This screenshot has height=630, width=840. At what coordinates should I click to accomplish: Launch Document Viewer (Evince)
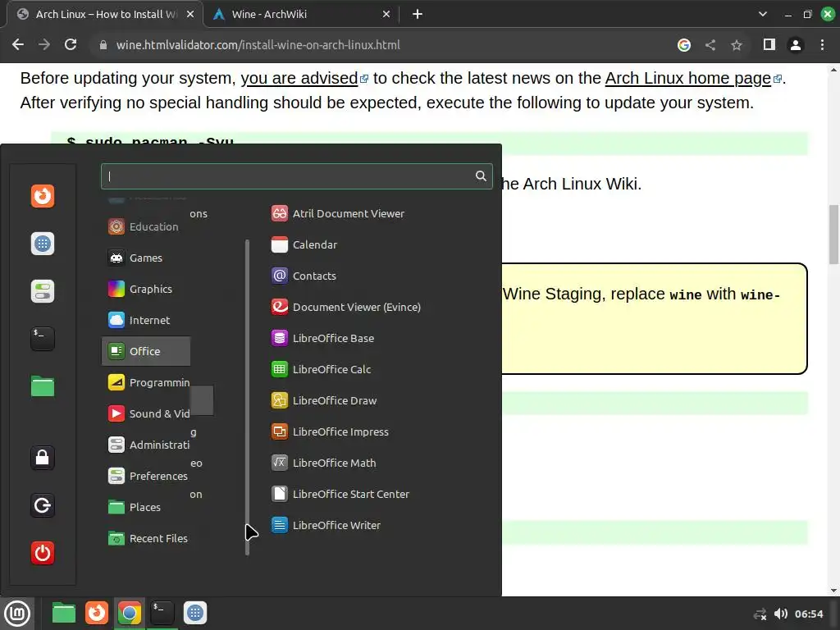(346, 307)
